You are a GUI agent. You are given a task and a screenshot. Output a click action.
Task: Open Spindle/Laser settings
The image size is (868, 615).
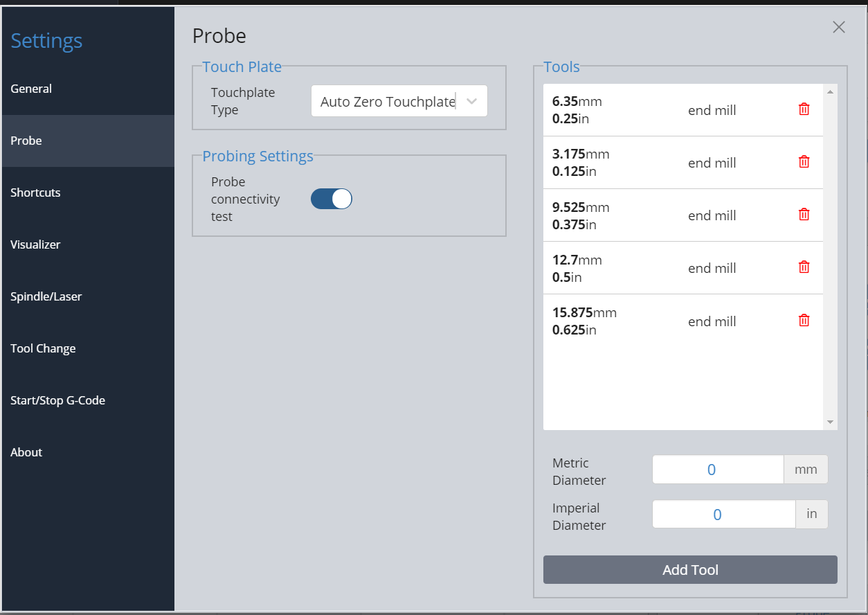[46, 296]
